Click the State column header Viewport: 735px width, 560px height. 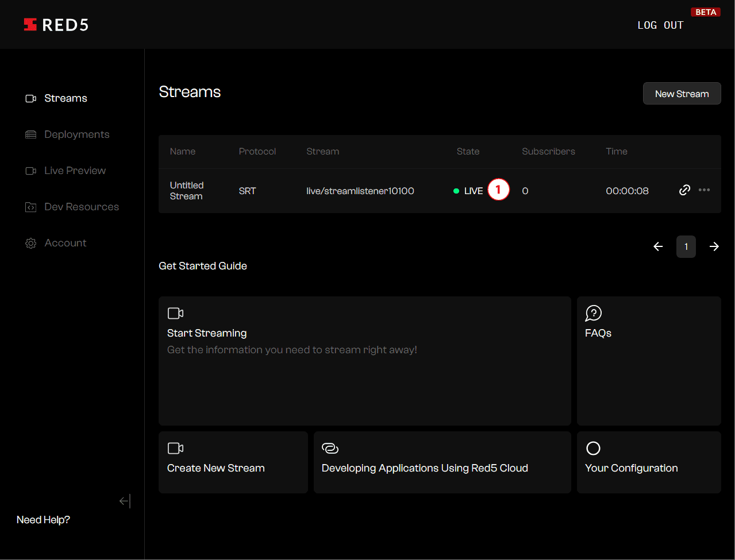[x=468, y=152]
